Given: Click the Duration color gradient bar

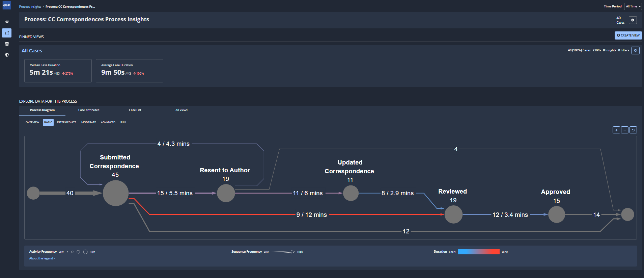Looking at the screenshot, I should point(478,252).
